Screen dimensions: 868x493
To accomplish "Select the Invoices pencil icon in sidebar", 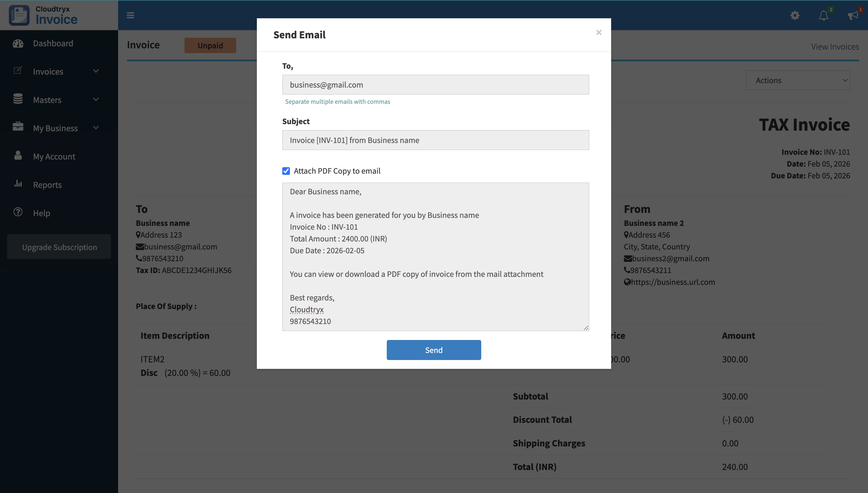I will pos(18,70).
